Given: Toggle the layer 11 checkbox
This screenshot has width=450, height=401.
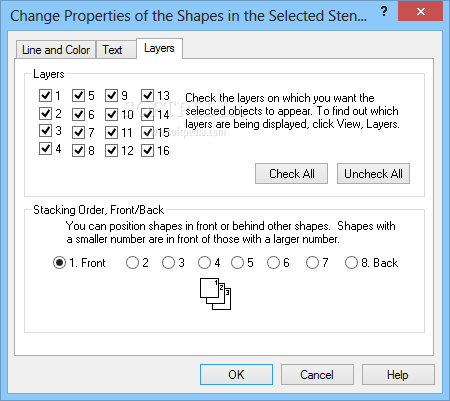Looking at the screenshot, I should [x=111, y=133].
